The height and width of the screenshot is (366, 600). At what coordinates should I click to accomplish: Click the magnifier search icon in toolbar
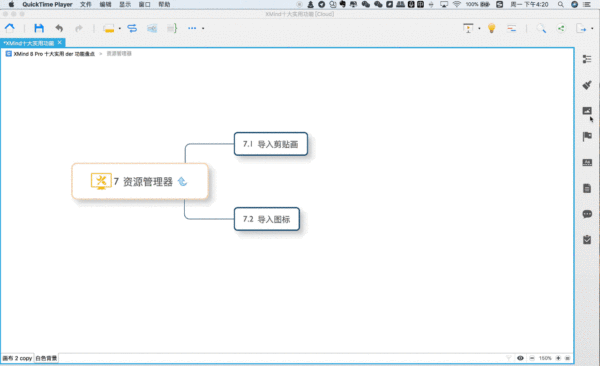pyautogui.click(x=541, y=28)
